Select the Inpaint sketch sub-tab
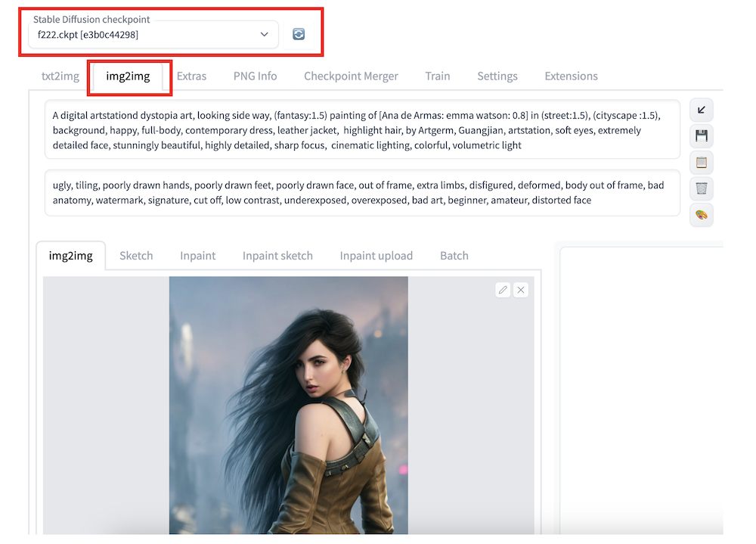Viewport: 756px width, 544px height. tap(277, 256)
